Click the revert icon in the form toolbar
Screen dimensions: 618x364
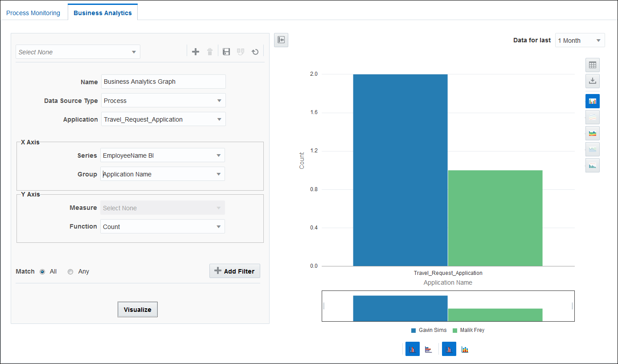(255, 52)
